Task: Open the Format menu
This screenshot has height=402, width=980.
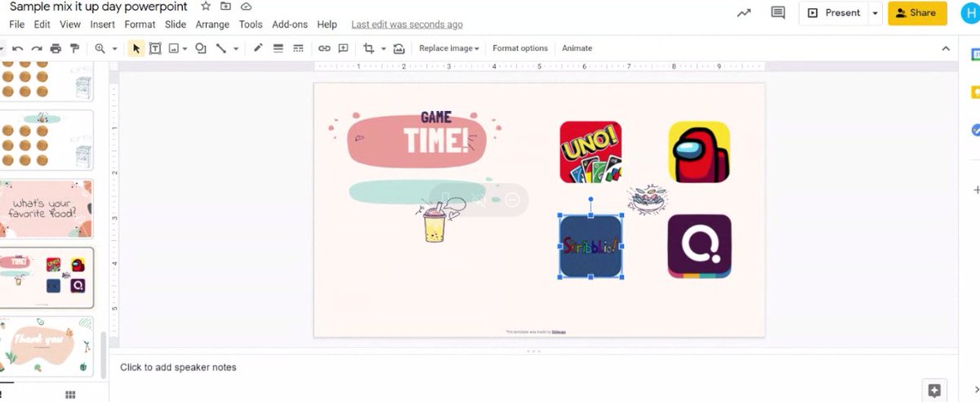Action: click(x=140, y=25)
